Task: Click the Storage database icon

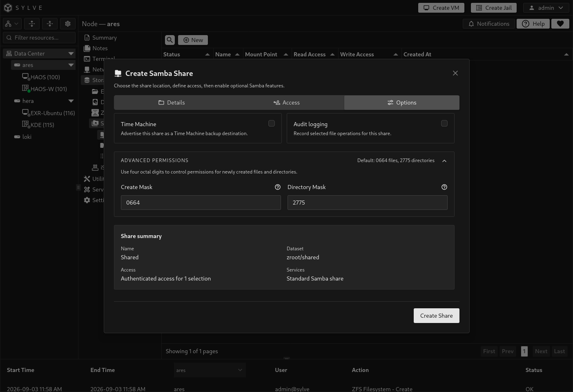Action: pos(87,80)
